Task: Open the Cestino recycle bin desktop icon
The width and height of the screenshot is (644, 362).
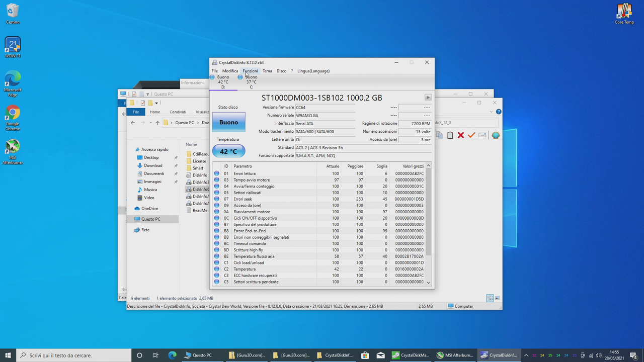Action: 13,14
